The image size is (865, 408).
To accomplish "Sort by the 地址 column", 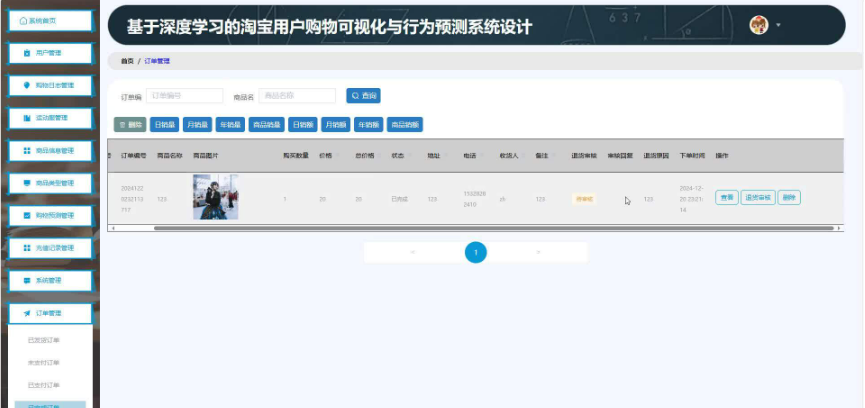I will (434, 156).
